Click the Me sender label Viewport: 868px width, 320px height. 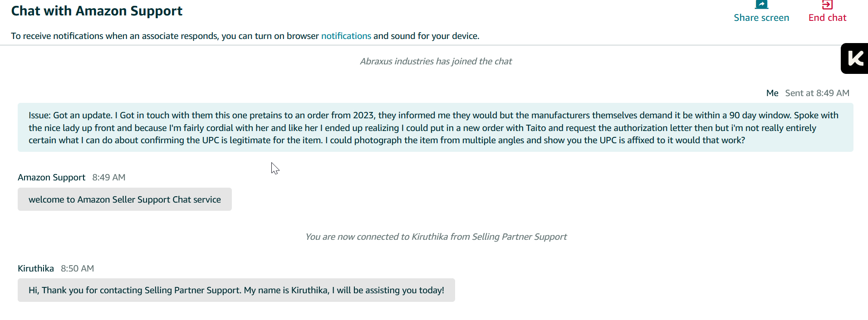pos(772,93)
